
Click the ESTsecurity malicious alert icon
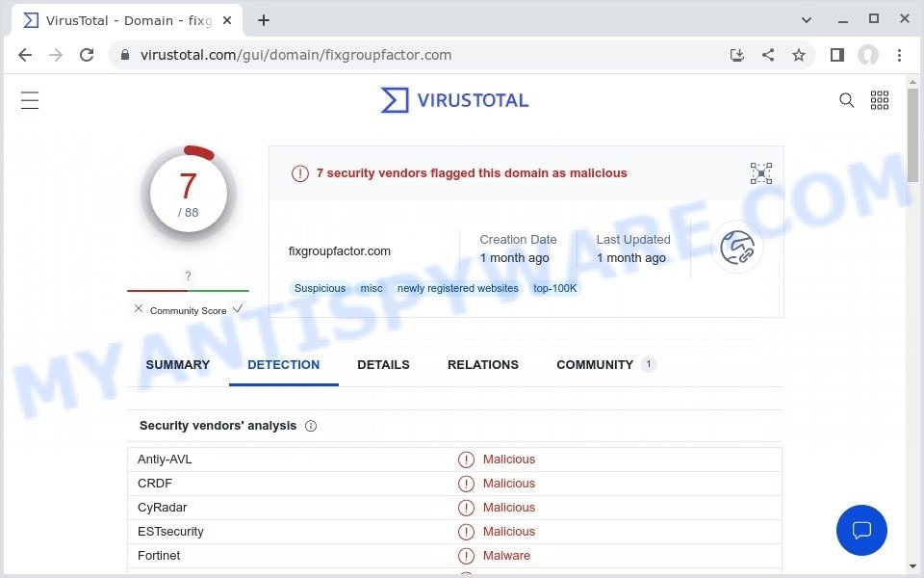(466, 532)
